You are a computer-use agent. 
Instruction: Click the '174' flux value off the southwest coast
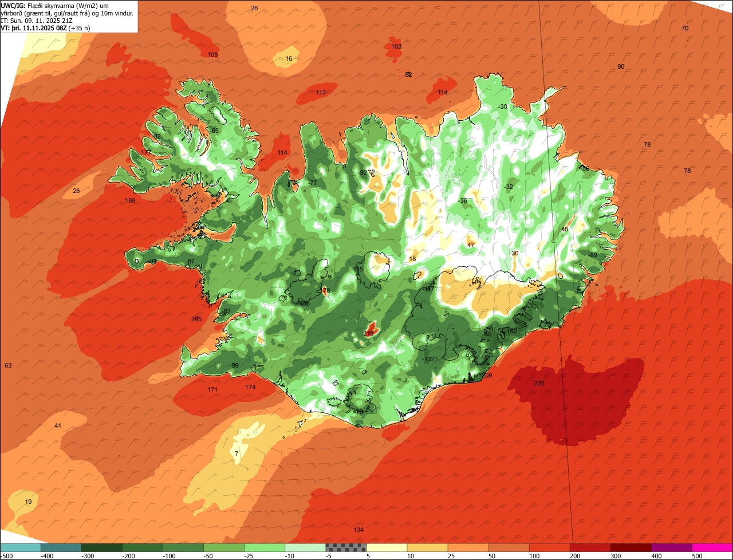coord(250,388)
